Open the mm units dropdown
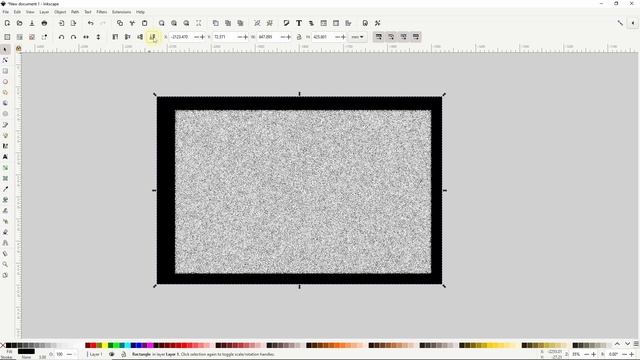This screenshot has width=640, height=360. (x=358, y=37)
